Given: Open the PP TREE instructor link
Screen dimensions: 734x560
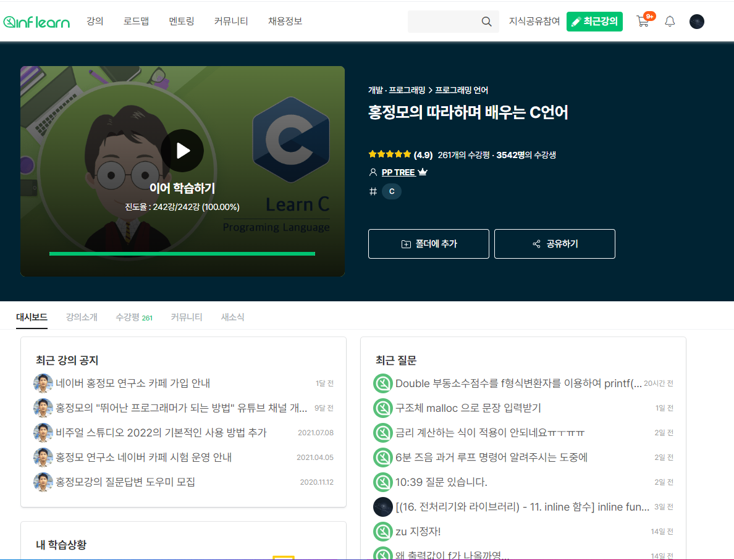Looking at the screenshot, I should click(x=399, y=172).
